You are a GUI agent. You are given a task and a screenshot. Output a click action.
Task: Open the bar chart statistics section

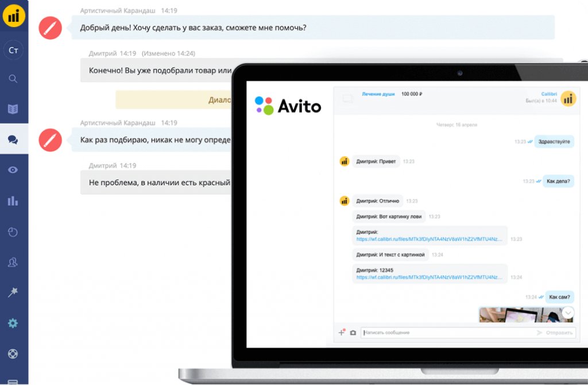(x=14, y=201)
